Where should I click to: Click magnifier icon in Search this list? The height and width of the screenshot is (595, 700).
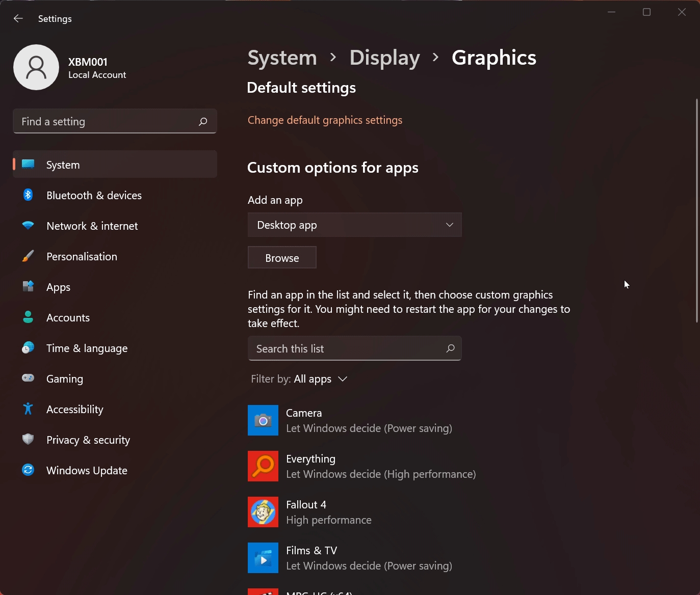pyautogui.click(x=450, y=348)
